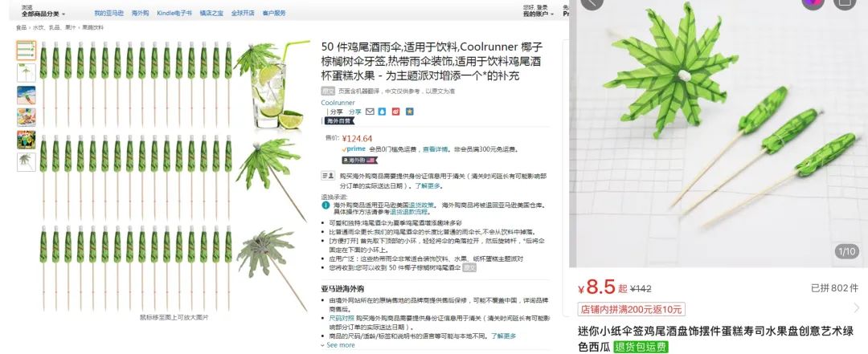Expand product details with See more
This screenshot has width=868, height=354.
click(338, 345)
